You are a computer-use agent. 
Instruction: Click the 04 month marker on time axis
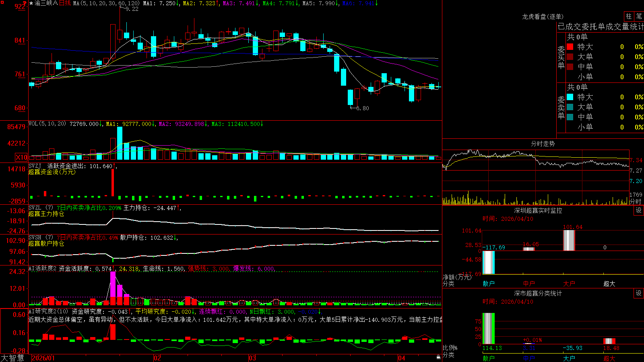coord(402,358)
